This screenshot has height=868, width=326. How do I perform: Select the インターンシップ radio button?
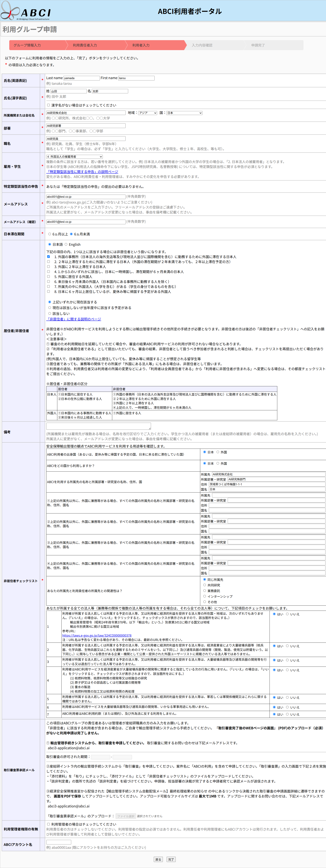pyautogui.click(x=204, y=596)
